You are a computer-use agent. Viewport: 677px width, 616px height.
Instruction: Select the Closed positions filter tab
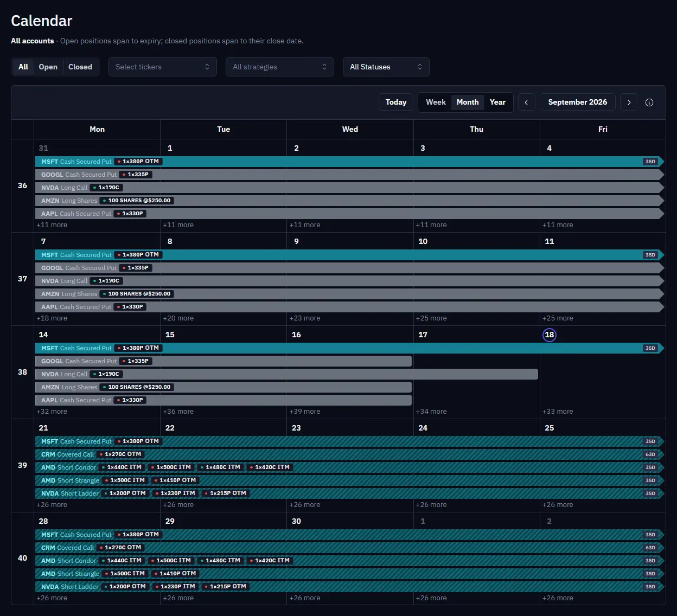(80, 67)
